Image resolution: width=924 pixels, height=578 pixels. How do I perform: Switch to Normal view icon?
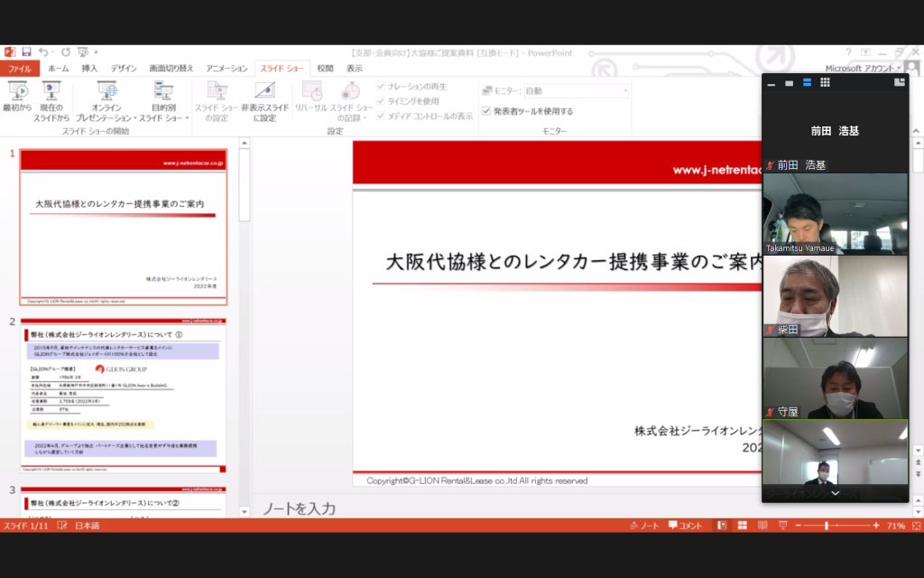722,526
